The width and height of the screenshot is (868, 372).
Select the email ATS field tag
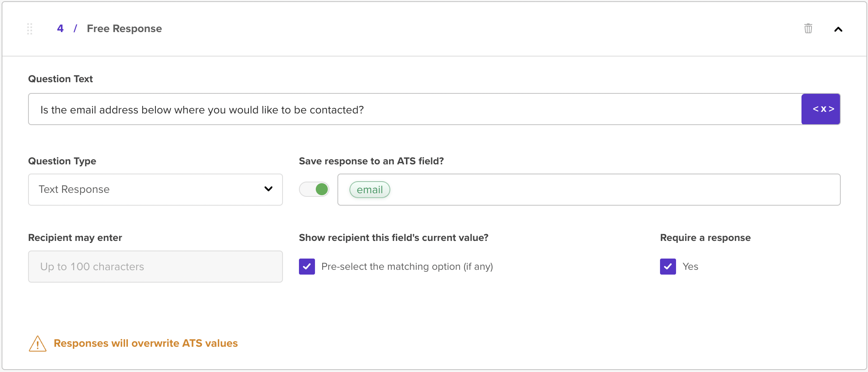[x=370, y=190]
